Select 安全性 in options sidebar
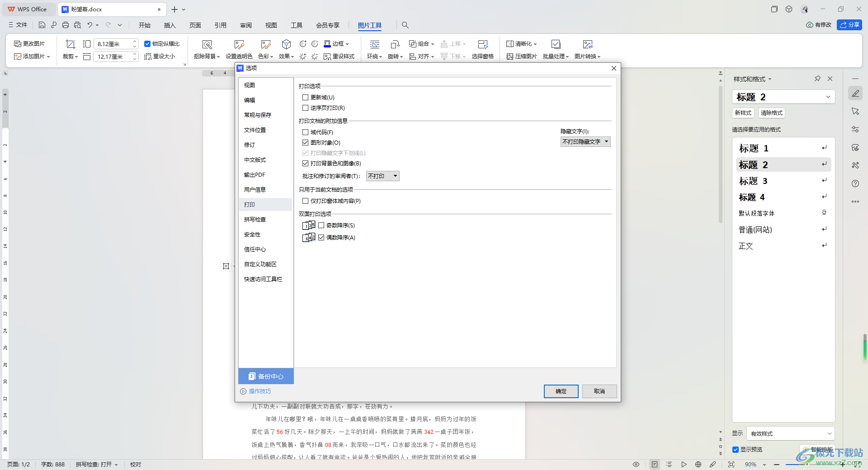This screenshot has height=470, width=868. 265,235
